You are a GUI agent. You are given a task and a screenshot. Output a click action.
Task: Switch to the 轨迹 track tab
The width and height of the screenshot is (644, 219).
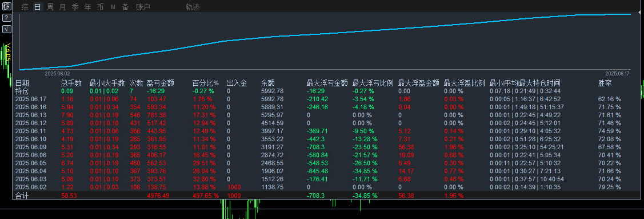point(193,7)
